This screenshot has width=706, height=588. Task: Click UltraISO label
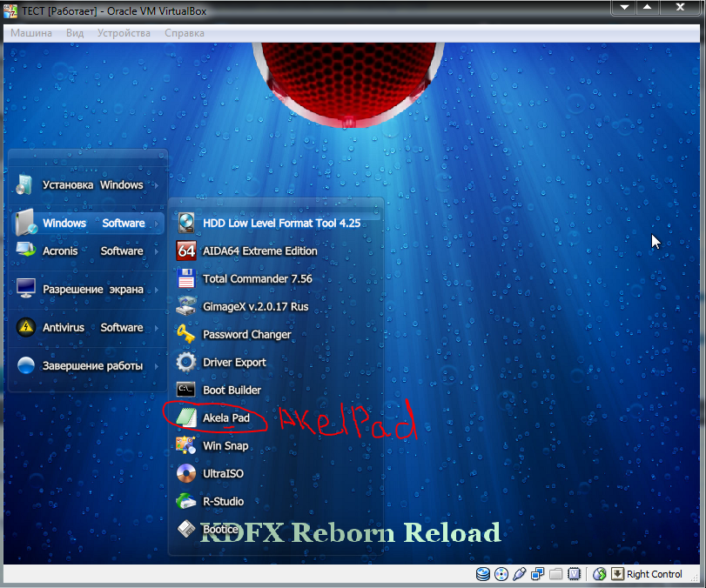pyautogui.click(x=223, y=474)
